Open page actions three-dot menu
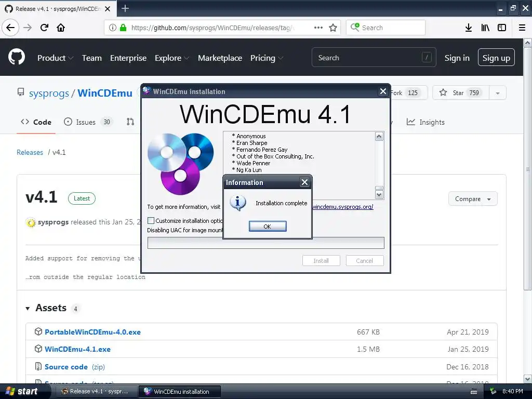 (x=318, y=28)
